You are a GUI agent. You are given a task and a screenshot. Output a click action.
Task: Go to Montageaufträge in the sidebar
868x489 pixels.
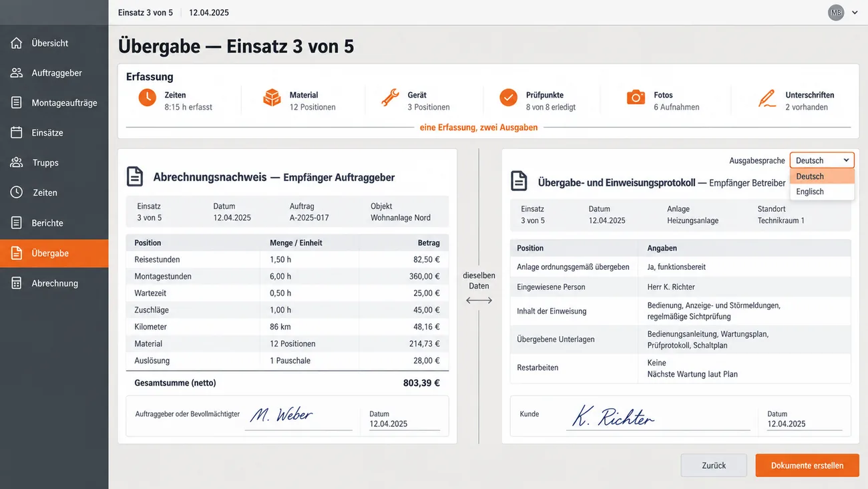[x=54, y=103]
